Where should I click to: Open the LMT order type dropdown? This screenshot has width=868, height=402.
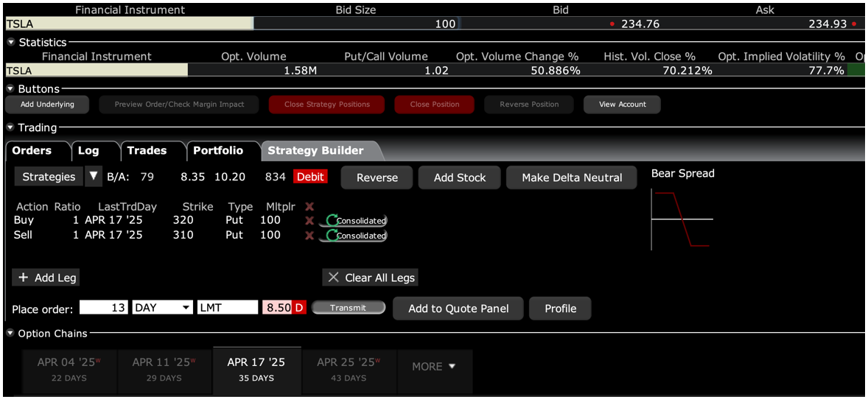click(x=227, y=308)
